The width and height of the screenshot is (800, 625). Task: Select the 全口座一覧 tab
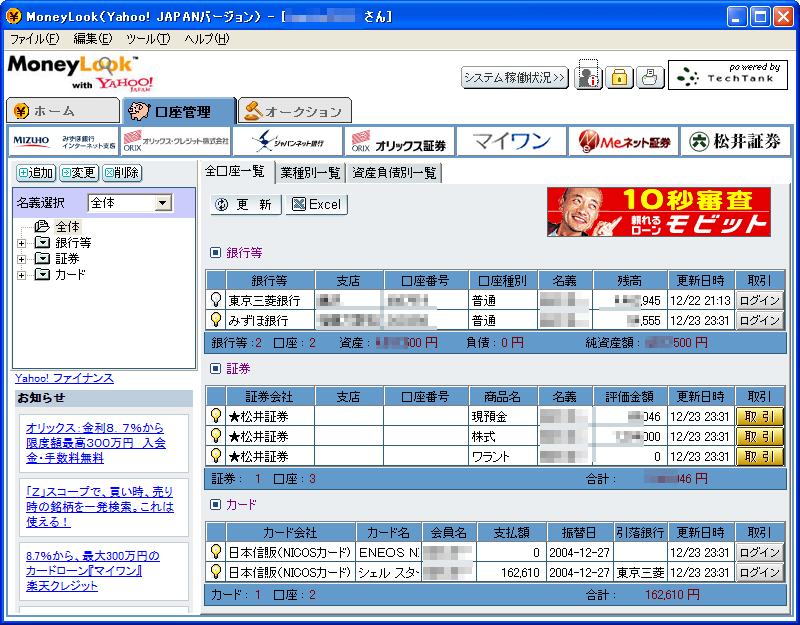click(235, 172)
